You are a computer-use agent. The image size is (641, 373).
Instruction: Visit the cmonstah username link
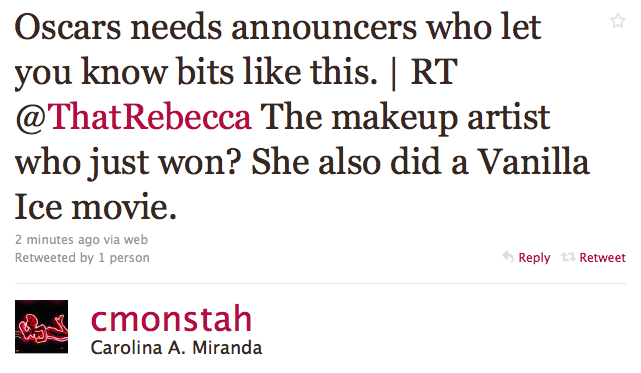point(171,318)
